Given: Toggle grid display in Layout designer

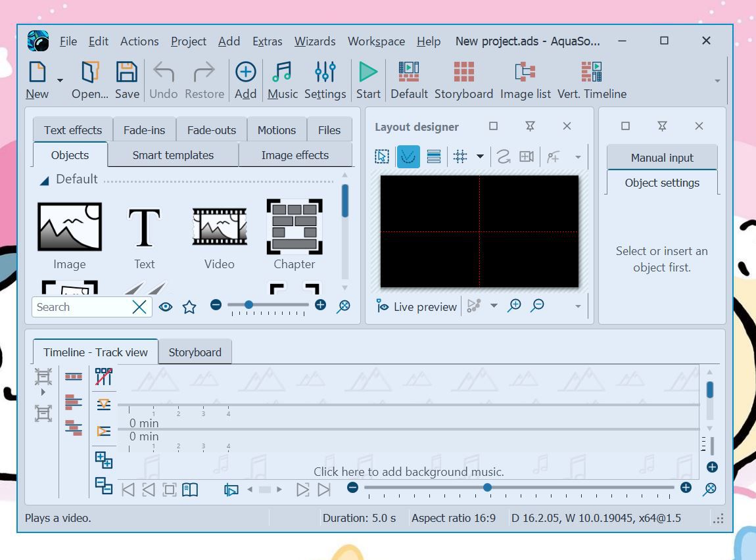Looking at the screenshot, I should [460, 156].
